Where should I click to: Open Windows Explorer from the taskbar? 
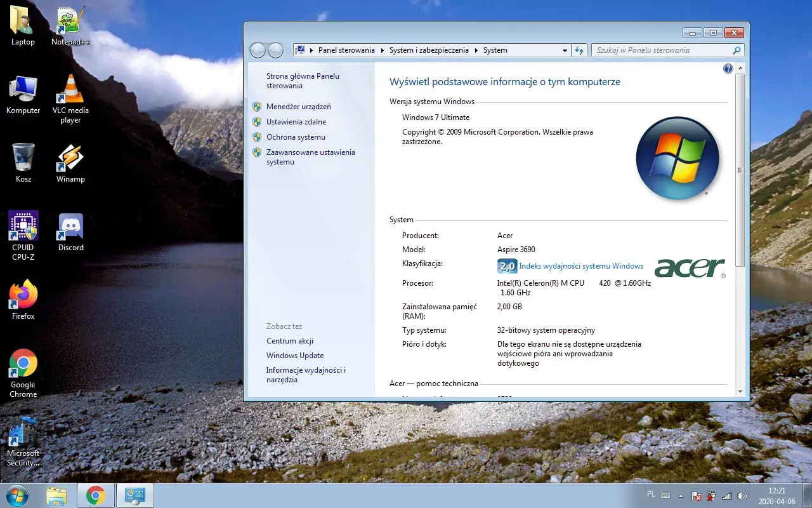click(x=56, y=495)
